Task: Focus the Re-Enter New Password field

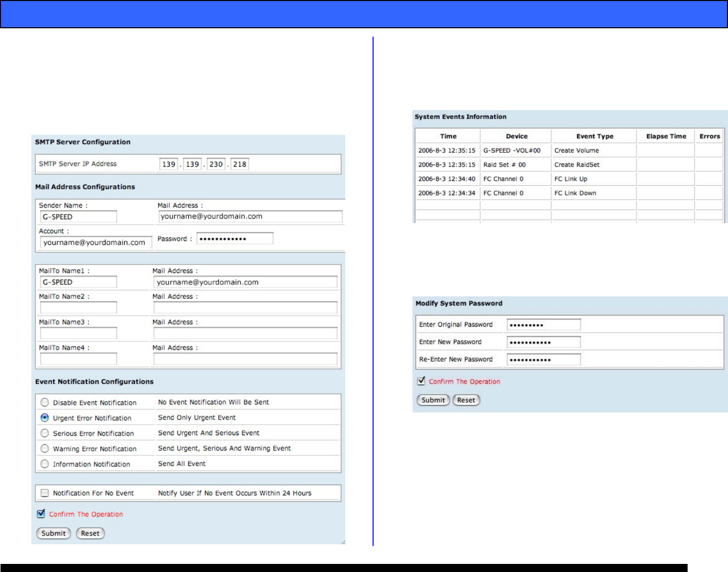Action: pyautogui.click(x=544, y=359)
